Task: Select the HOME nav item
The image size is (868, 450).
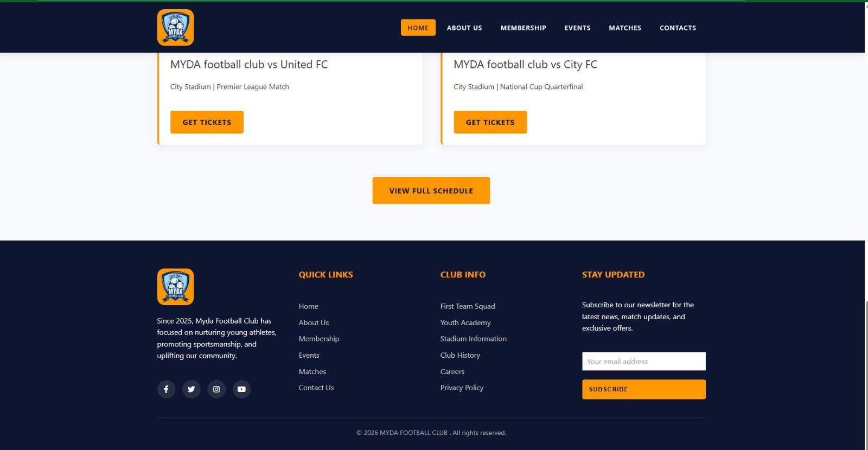Action: [418, 28]
